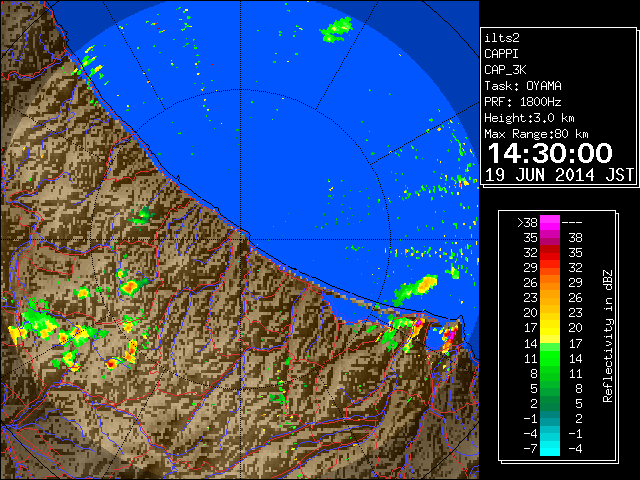Pick the orange swatch on the reflectivity scale
The height and width of the screenshot is (480, 640).
tap(550, 283)
